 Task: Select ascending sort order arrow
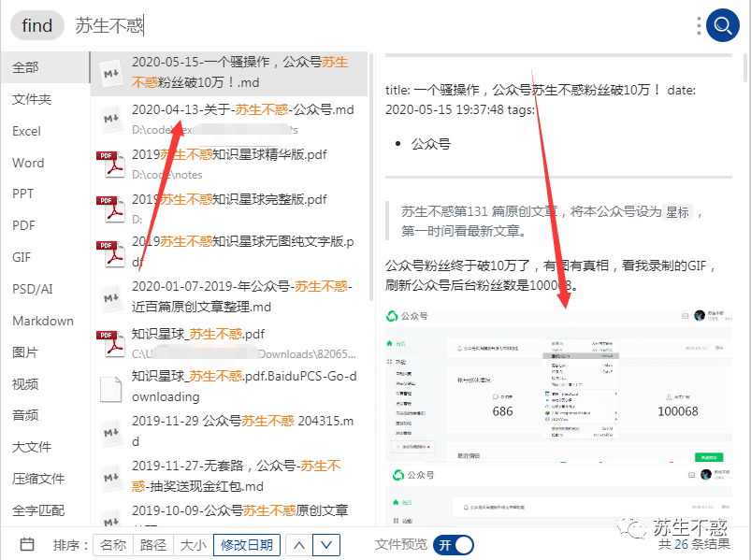click(298, 544)
